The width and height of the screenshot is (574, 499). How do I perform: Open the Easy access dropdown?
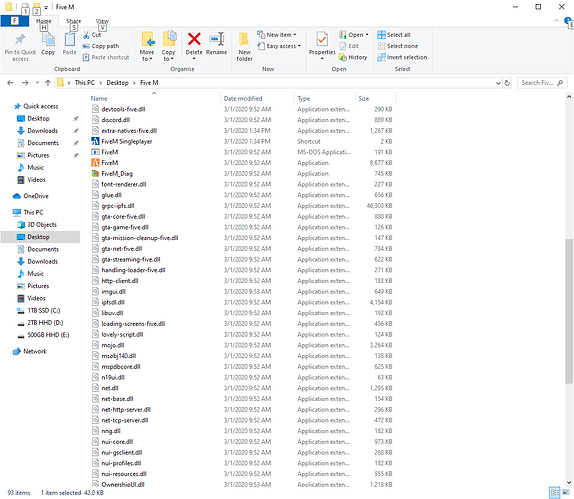pyautogui.click(x=279, y=46)
